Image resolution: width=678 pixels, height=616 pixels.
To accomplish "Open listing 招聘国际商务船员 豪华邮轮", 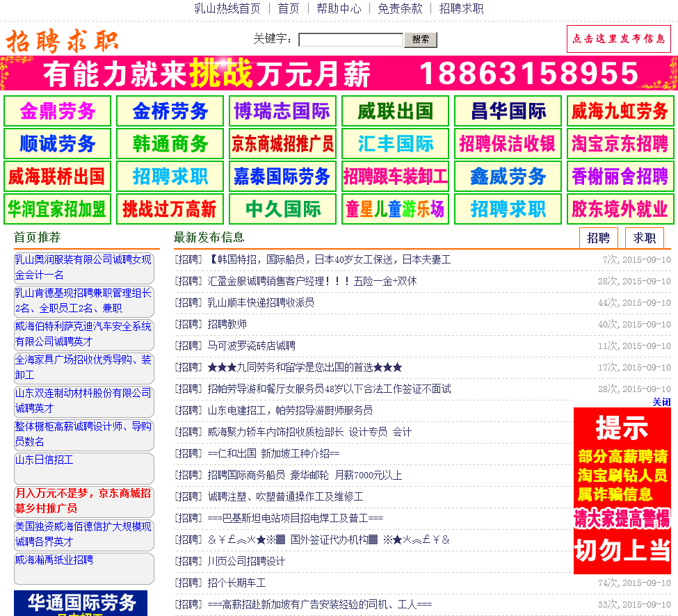I will coord(305,475).
